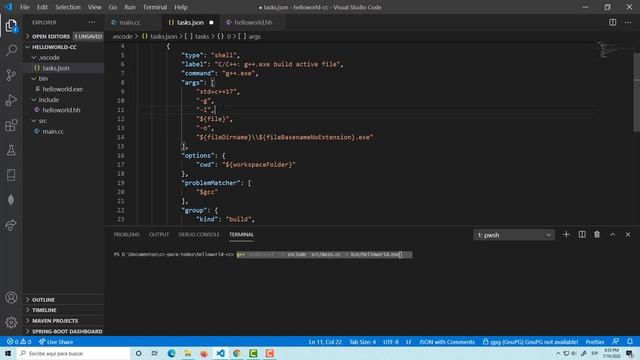640x360 pixels.
Task: Open the Source Control view
Action: (11, 75)
